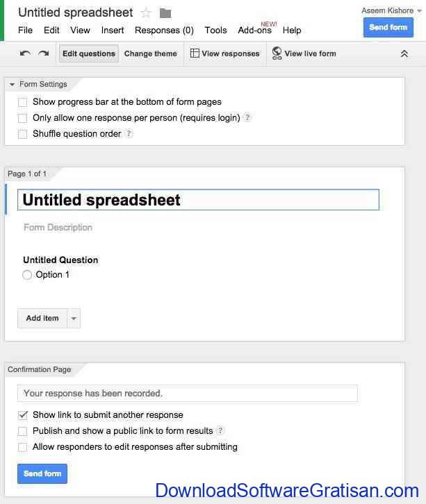Collapse toolbar with double chevron
The height and width of the screenshot is (504, 426).
pos(404,53)
